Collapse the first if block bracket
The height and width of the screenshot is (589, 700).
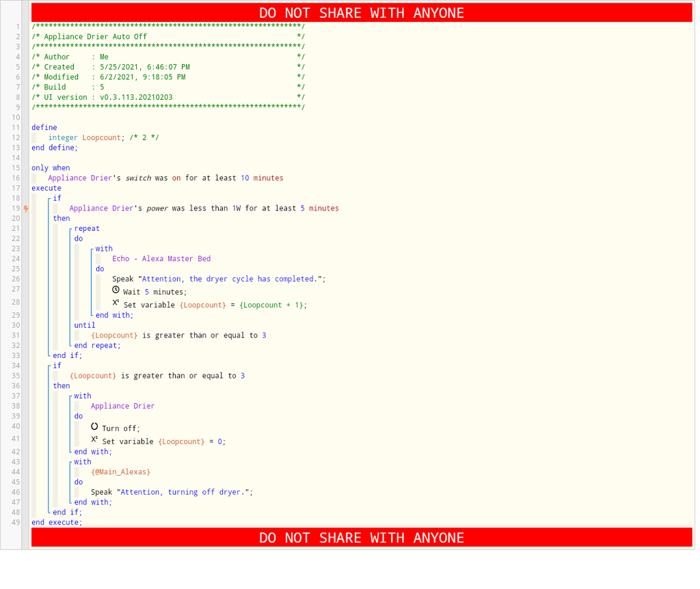(x=51, y=198)
